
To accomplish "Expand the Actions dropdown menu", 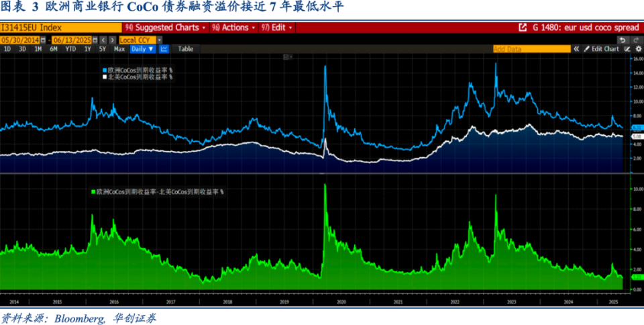I will (x=233, y=28).
